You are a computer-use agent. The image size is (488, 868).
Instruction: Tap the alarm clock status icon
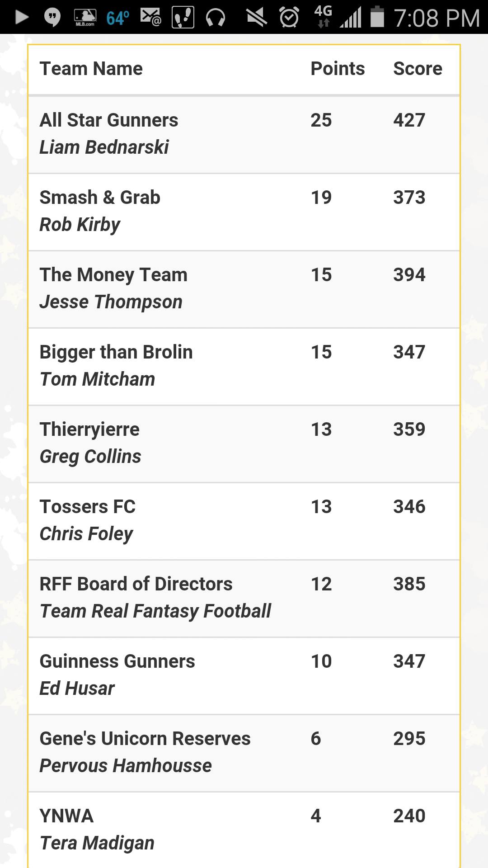pos(289,17)
